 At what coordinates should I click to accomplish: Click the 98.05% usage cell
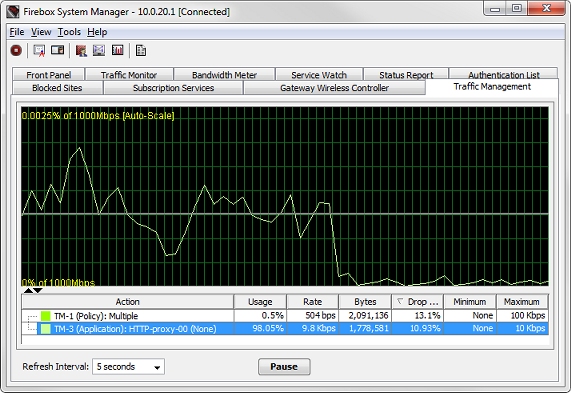pyautogui.click(x=260, y=329)
